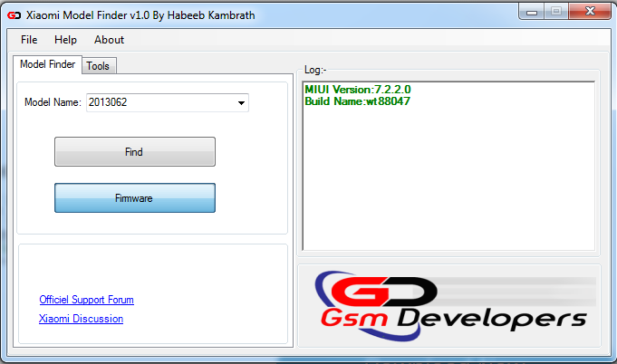Open the File menu
This screenshot has height=364, width=617.
(x=29, y=40)
